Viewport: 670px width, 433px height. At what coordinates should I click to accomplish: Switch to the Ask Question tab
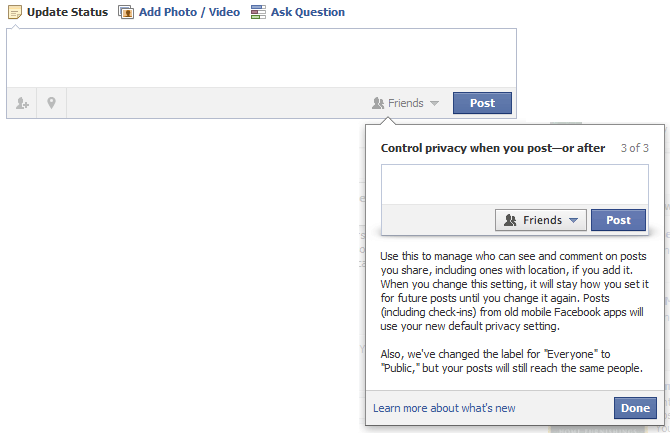308,12
